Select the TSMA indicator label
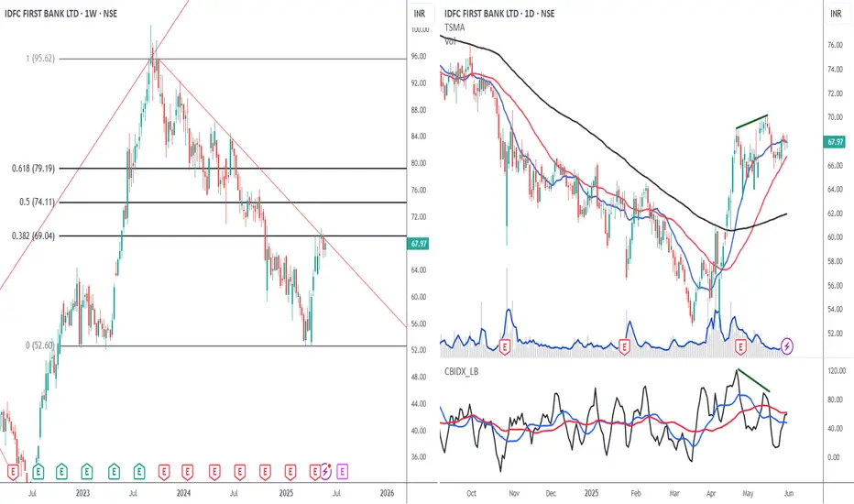Screen dimensions: 854x504 coord(454,27)
